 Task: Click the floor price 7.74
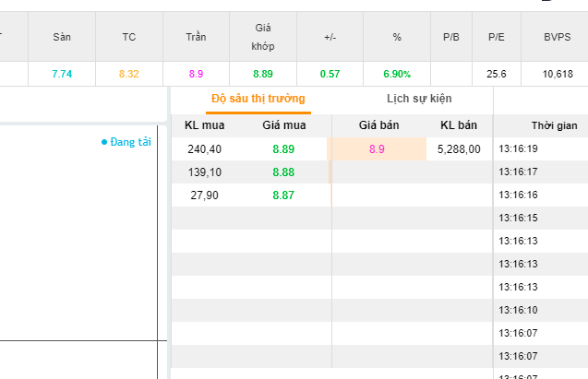[x=62, y=74]
